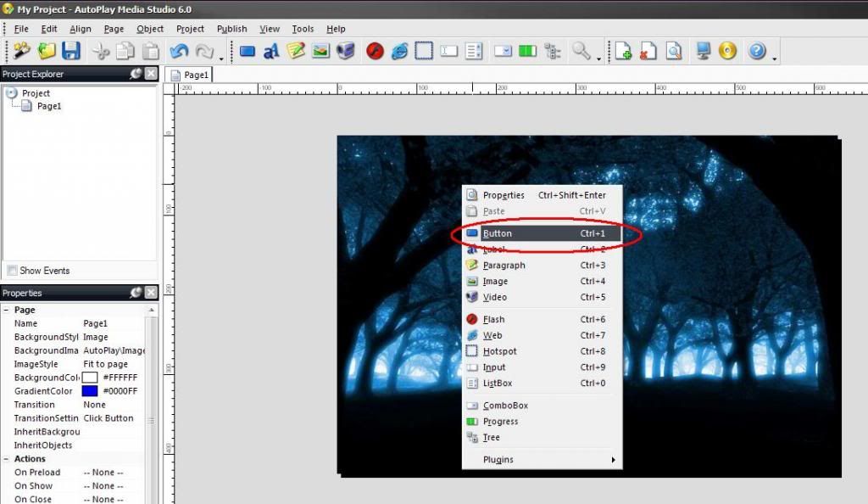Pin the Project Explorer panel
Viewport: 868px width, 504px height.
tap(136, 74)
